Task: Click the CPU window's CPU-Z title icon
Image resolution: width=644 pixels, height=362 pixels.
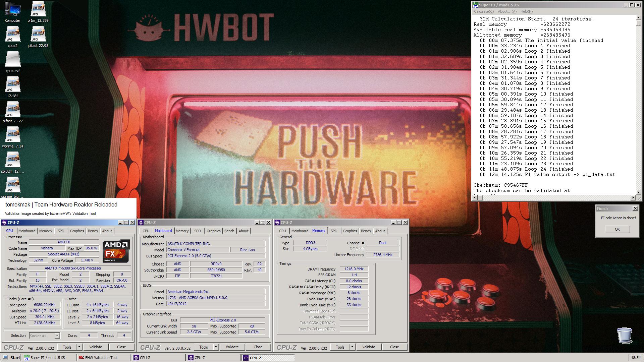Action: (4, 223)
